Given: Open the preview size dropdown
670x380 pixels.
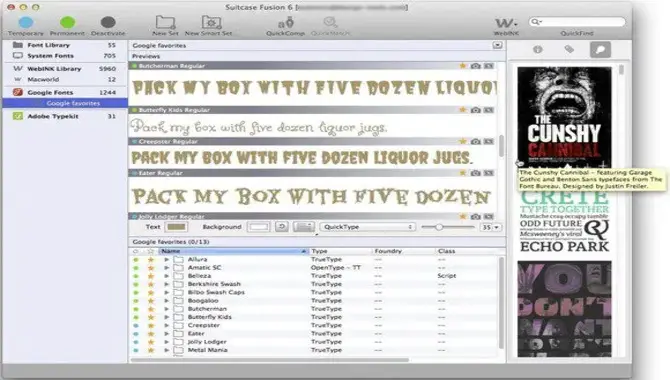Looking at the screenshot, I should 491,227.
